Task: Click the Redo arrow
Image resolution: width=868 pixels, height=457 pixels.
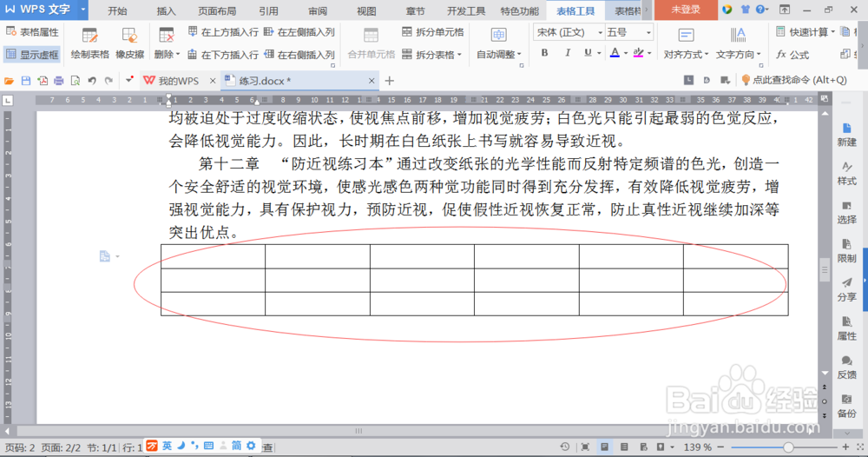Action: (109, 81)
